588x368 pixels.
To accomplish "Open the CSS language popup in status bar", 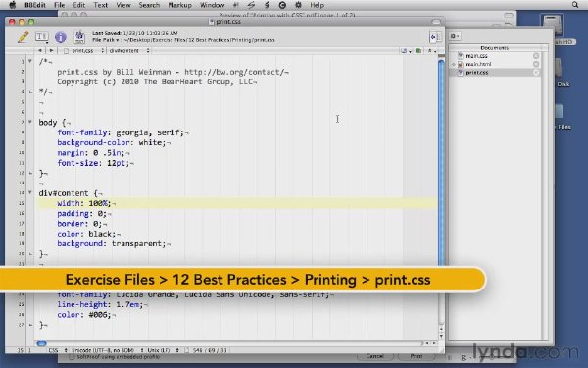I will (x=58, y=350).
